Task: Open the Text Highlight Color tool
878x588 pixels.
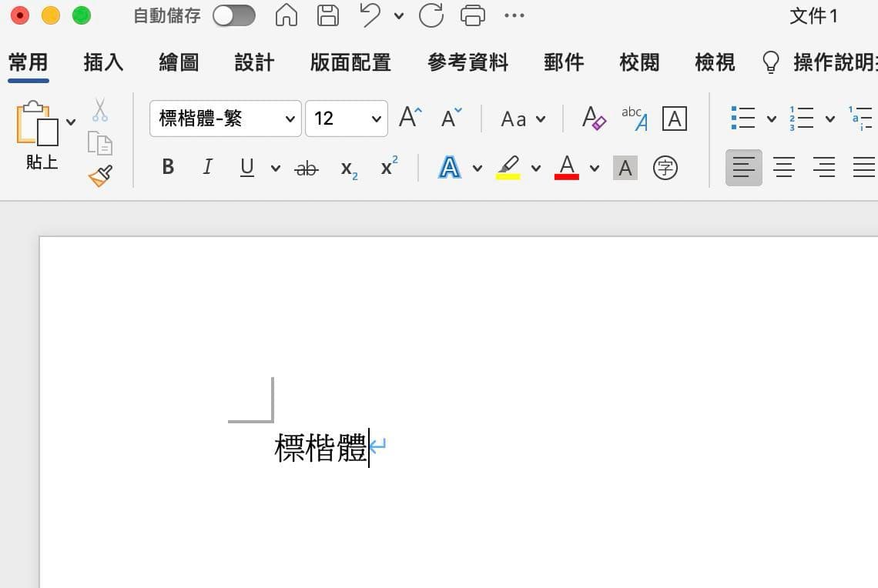Action: coord(509,168)
